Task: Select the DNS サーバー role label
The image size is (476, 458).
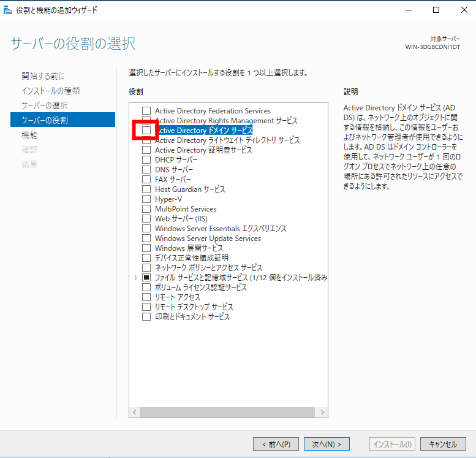Action: pos(174,169)
